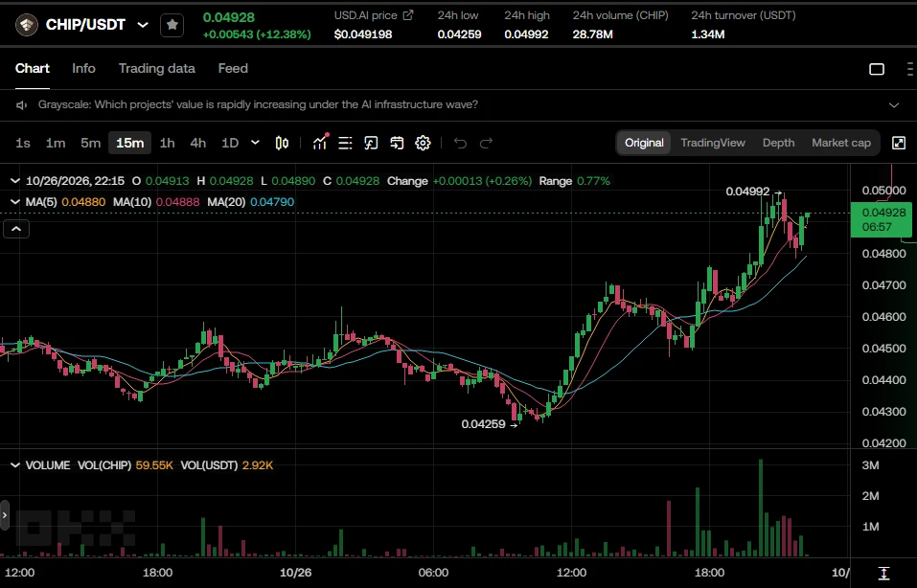Click the 24h turnover value 1.34M
Image resolution: width=917 pixels, height=588 pixels.
pyautogui.click(x=708, y=34)
